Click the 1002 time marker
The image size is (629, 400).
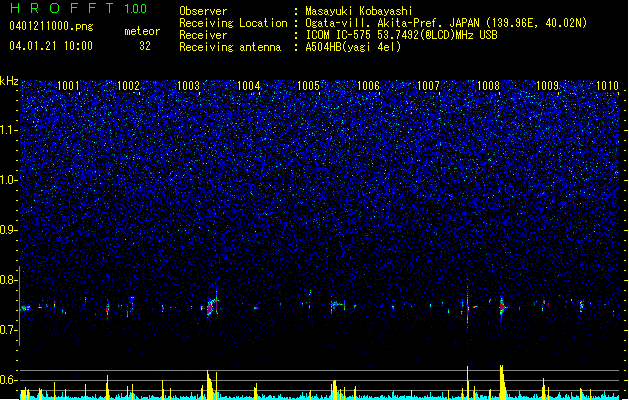[128, 86]
